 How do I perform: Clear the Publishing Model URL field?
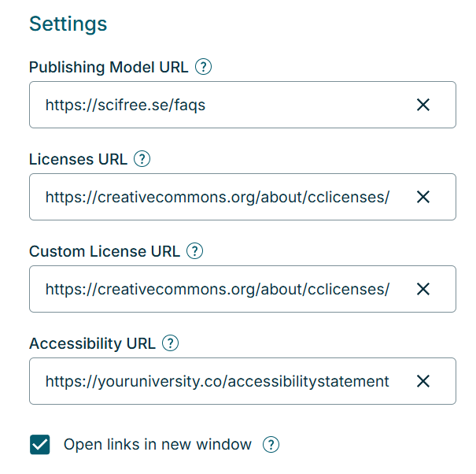[x=422, y=105]
